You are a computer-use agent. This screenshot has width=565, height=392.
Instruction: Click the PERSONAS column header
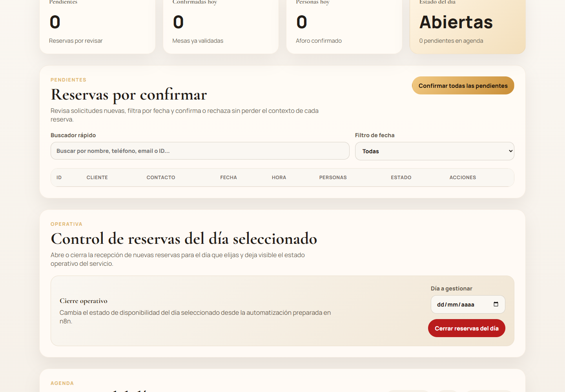pos(333,178)
